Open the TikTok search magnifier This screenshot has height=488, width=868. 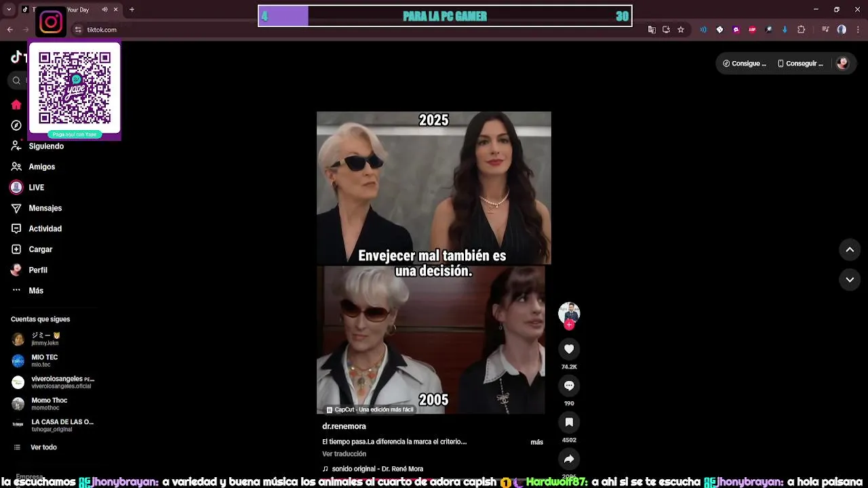pos(17,80)
